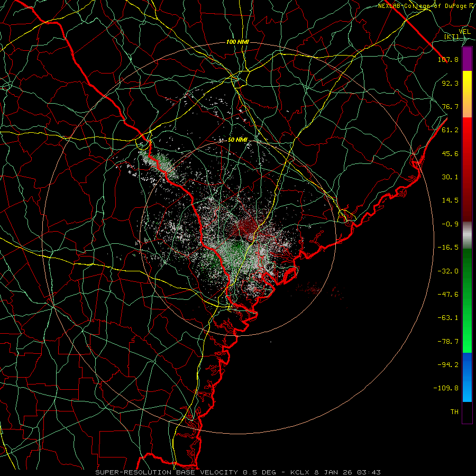Click the 50 NMI range ring label
The height and width of the screenshot is (476, 476).
[x=237, y=140]
